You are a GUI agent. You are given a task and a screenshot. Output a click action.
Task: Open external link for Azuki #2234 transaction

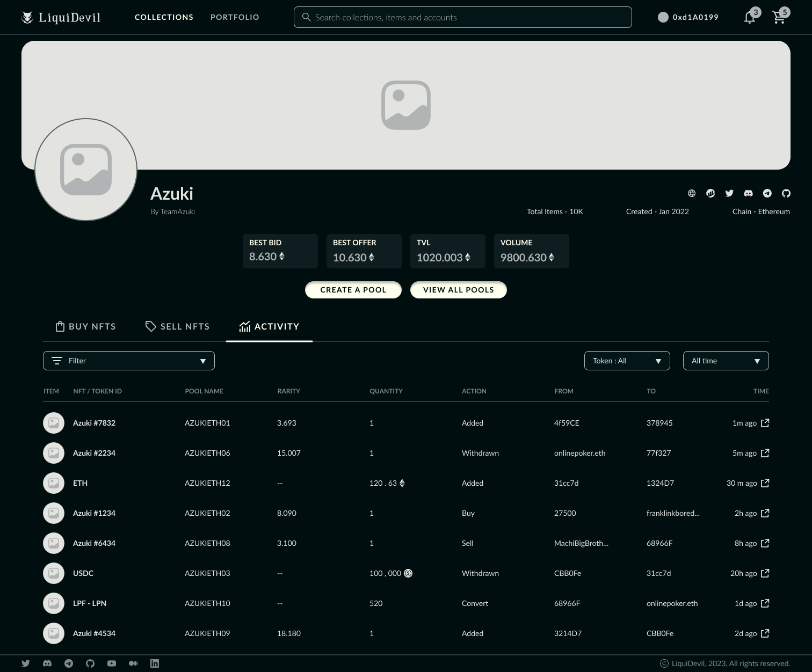[x=765, y=453]
